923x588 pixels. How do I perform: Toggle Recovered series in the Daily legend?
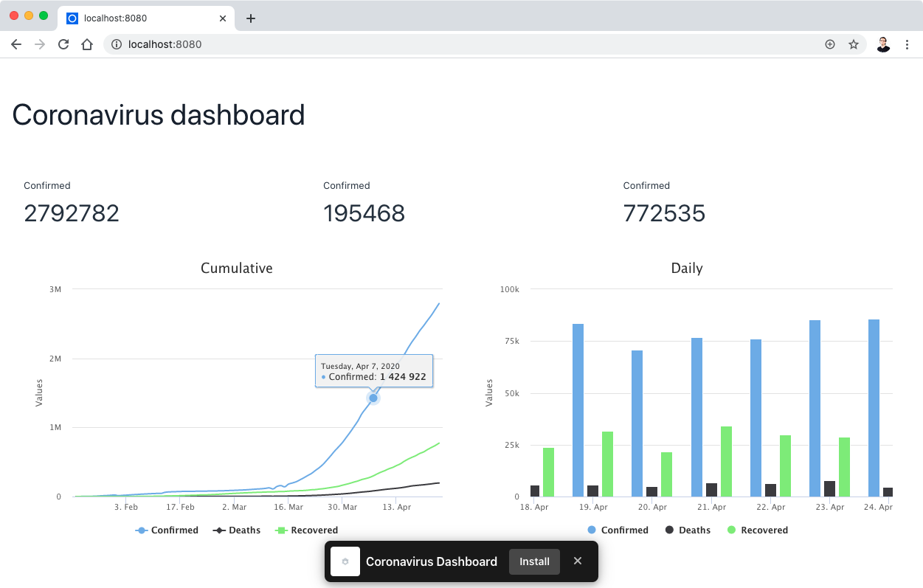click(758, 530)
